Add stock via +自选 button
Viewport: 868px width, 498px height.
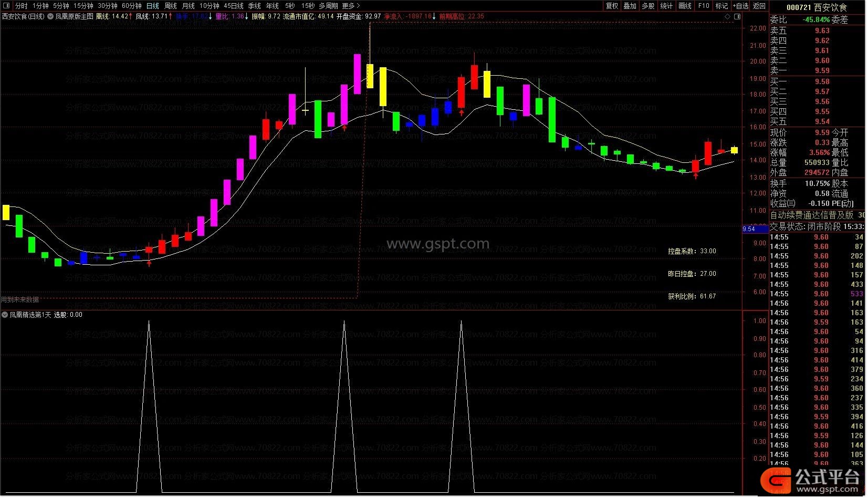click(x=740, y=6)
